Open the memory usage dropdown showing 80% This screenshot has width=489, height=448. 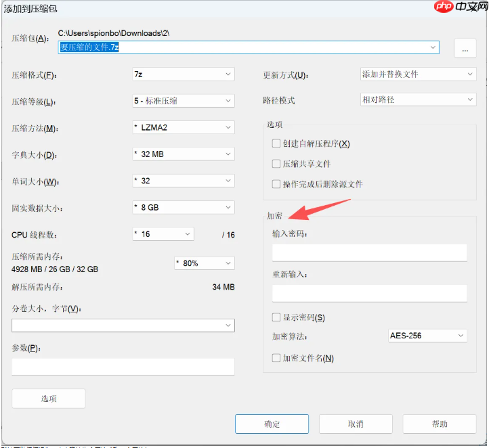point(205,263)
